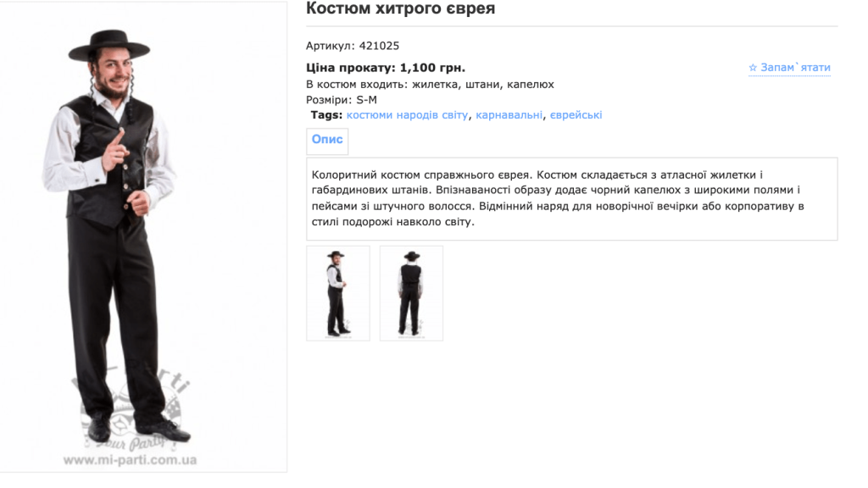Screen dimensions: 868x488
Task: View the back-angle costume thumbnail
Action: (x=411, y=293)
